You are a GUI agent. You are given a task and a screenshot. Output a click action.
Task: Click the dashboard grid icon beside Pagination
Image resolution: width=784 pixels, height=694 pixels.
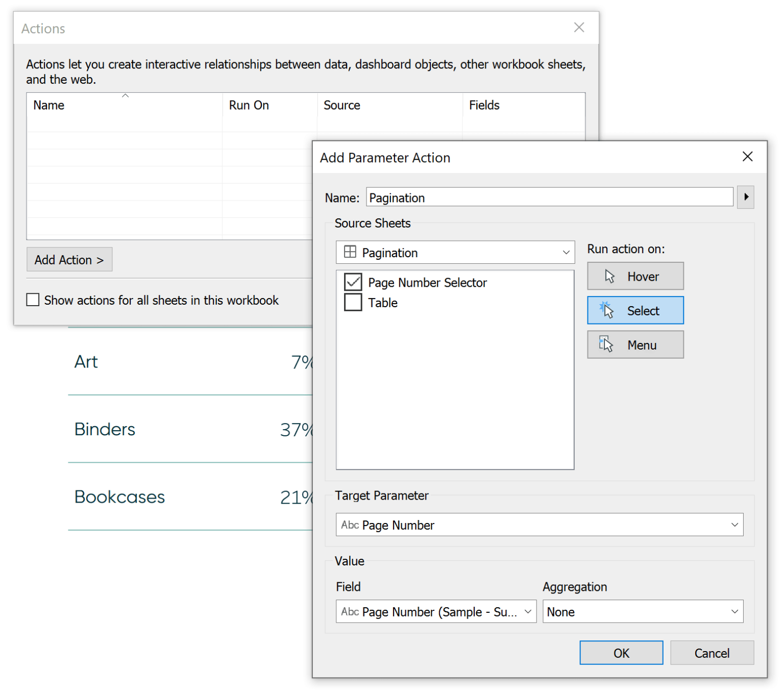pos(351,252)
